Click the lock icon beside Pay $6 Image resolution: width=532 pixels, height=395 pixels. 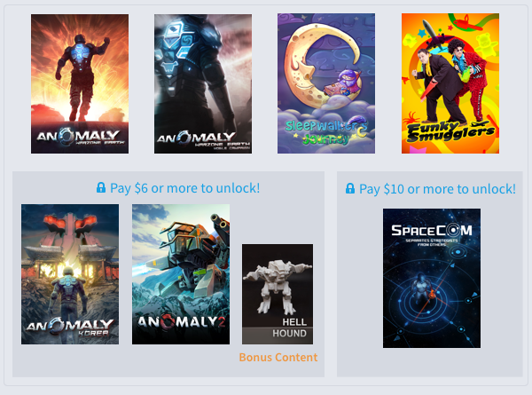(101, 187)
